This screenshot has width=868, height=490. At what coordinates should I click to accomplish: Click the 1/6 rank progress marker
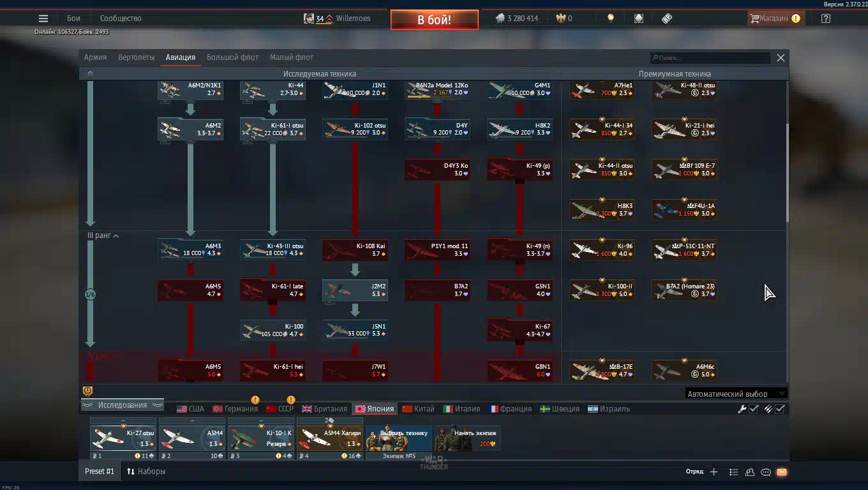point(90,295)
